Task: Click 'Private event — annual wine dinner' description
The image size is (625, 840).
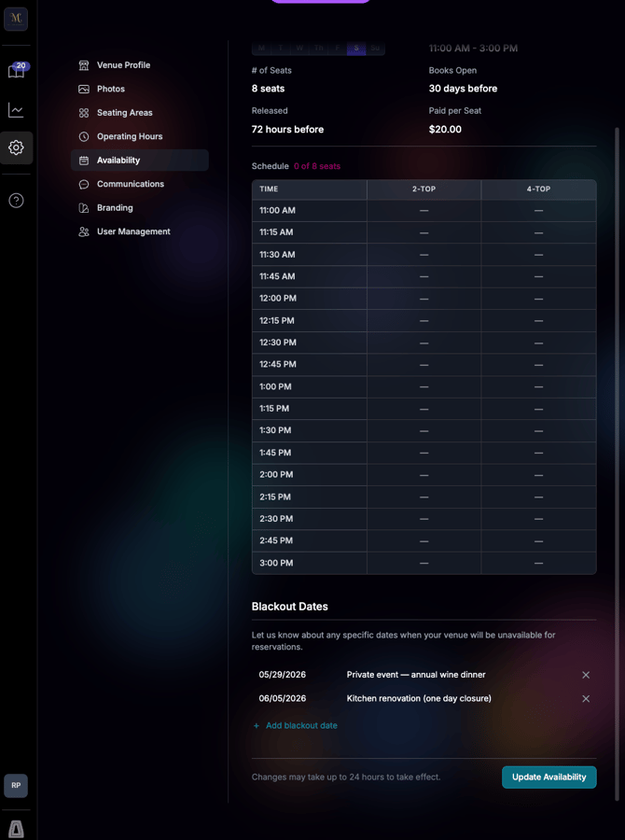Action: pos(416,675)
